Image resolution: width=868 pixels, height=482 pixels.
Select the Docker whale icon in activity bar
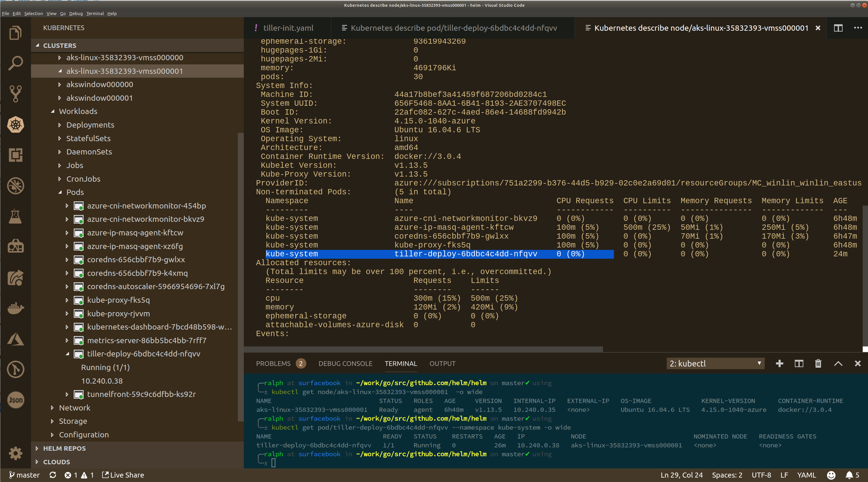[x=16, y=308]
